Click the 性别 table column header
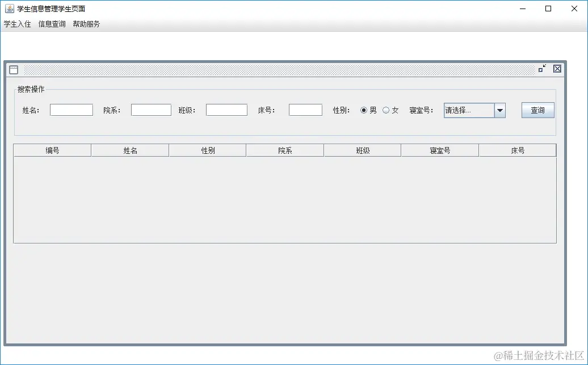The image size is (588, 365). 207,150
